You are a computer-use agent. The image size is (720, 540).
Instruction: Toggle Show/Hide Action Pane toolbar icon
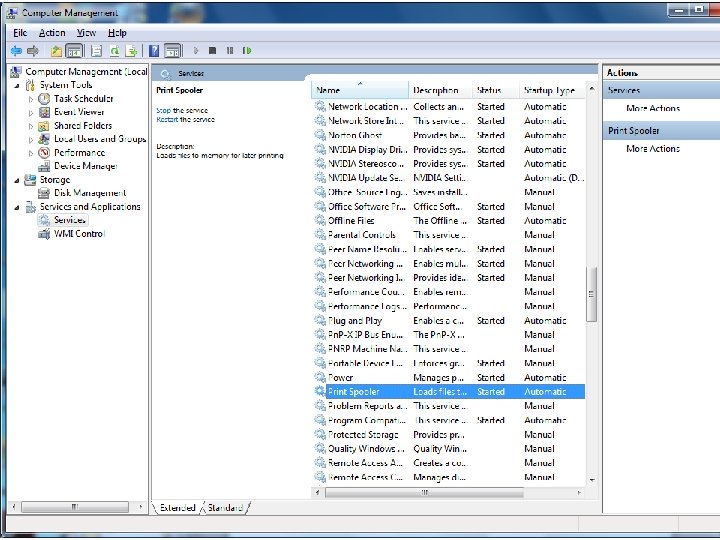click(x=173, y=51)
